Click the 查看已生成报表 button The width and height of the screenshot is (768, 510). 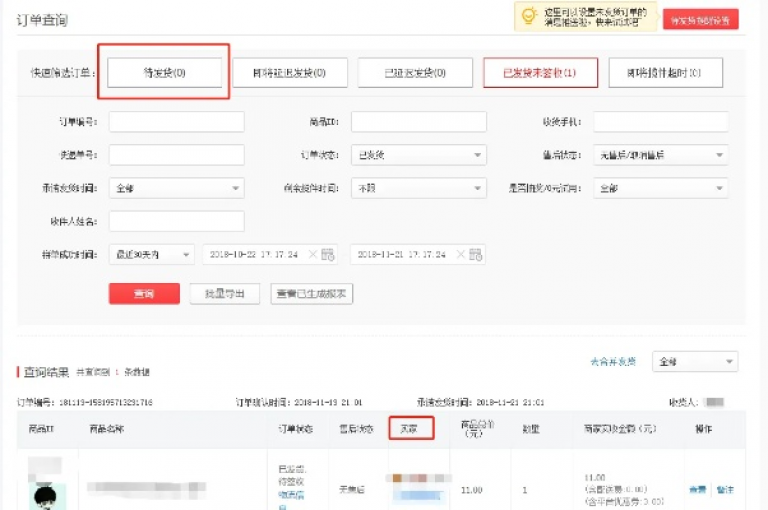312,293
